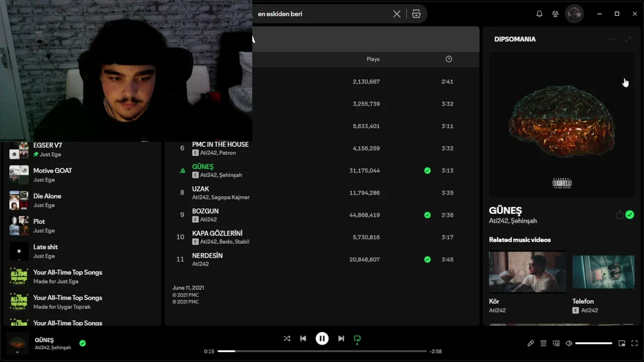
Task: Select track PMC IN THE HOUSE
Action: click(220, 144)
